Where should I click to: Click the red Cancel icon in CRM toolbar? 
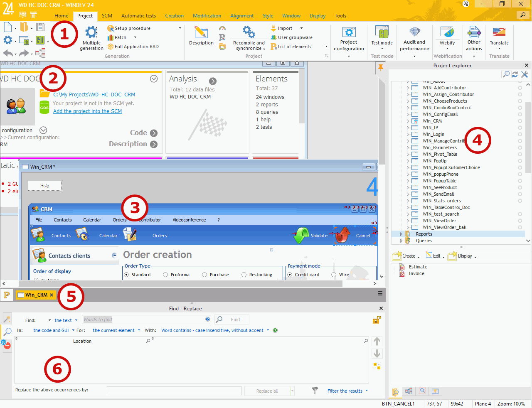coord(342,235)
